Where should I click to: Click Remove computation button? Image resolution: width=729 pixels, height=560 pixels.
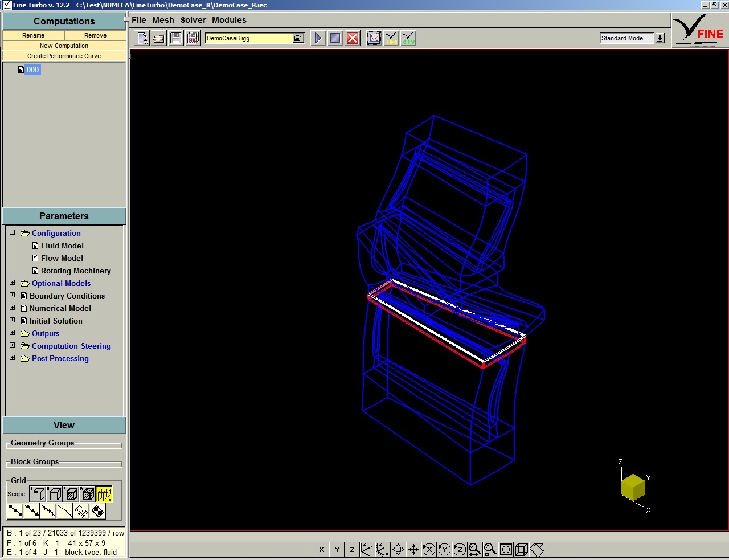click(x=95, y=35)
